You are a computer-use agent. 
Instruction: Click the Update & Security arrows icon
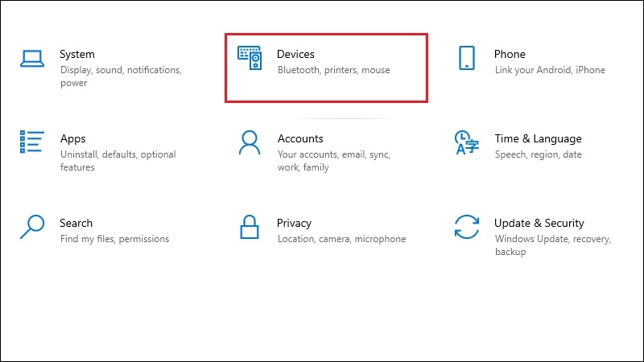pos(467,227)
